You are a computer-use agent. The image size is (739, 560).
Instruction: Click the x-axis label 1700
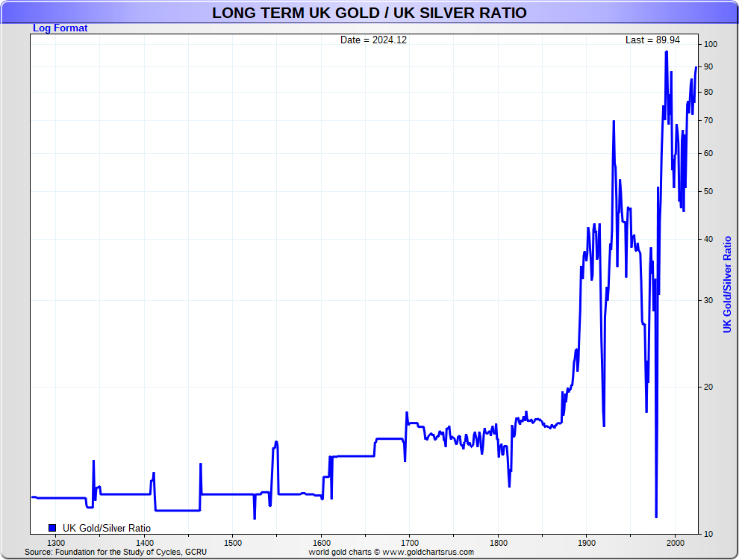click(410, 543)
